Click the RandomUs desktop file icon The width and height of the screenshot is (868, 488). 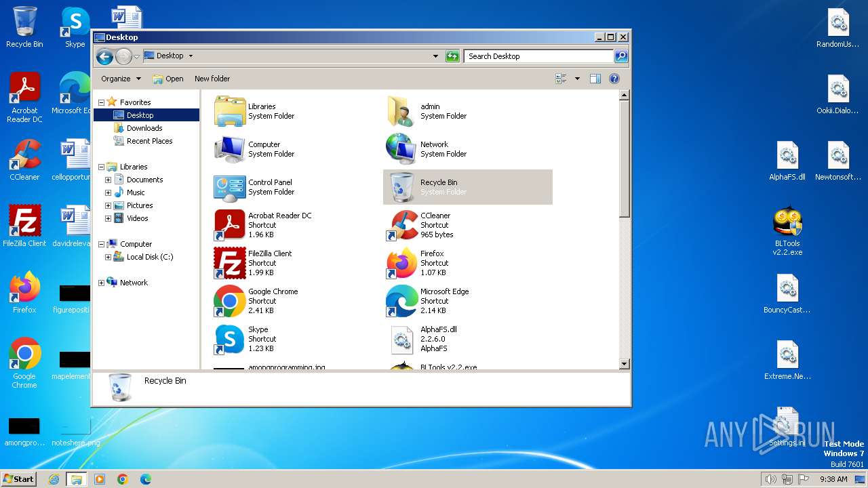pos(838,28)
